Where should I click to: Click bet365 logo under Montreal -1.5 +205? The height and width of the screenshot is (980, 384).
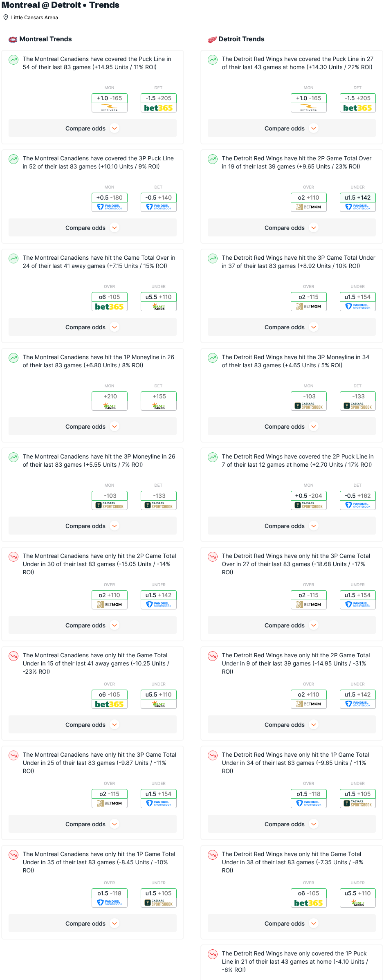pyautogui.click(x=158, y=108)
